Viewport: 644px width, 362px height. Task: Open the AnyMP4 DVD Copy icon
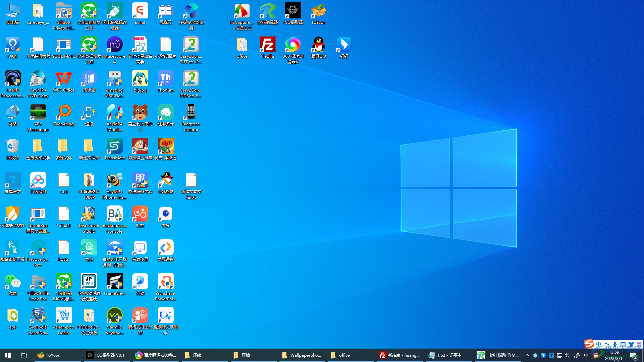(x=38, y=84)
